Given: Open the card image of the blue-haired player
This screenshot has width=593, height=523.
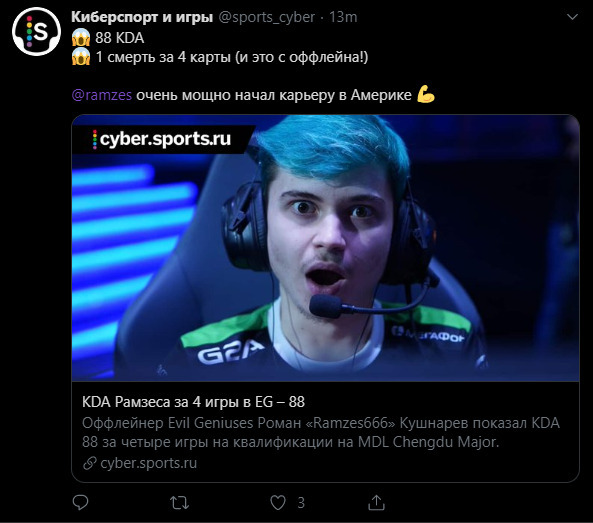Looking at the screenshot, I should [x=325, y=248].
